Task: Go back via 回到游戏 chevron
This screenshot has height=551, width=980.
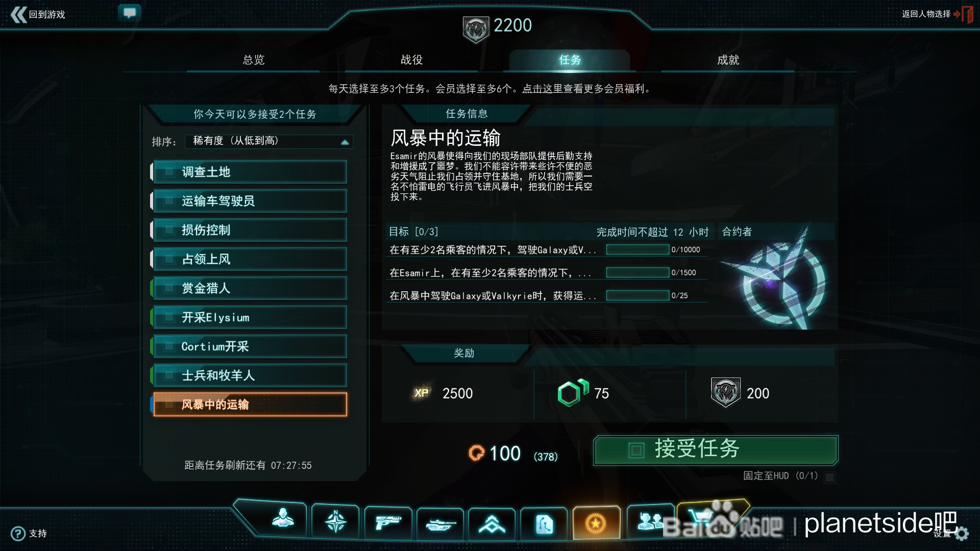Action: tap(19, 14)
